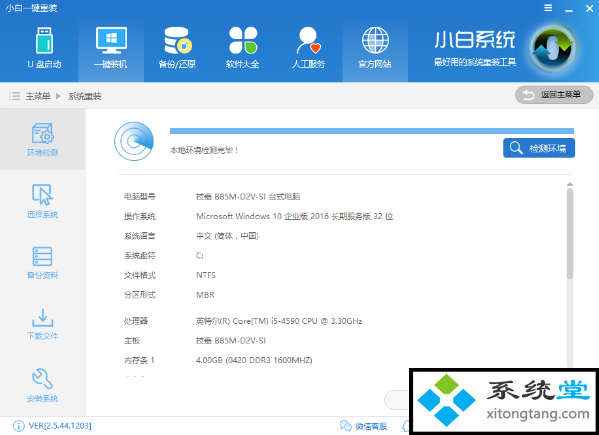Select 下载文件 step in sidebar
This screenshot has height=435, width=599.
tap(42, 324)
